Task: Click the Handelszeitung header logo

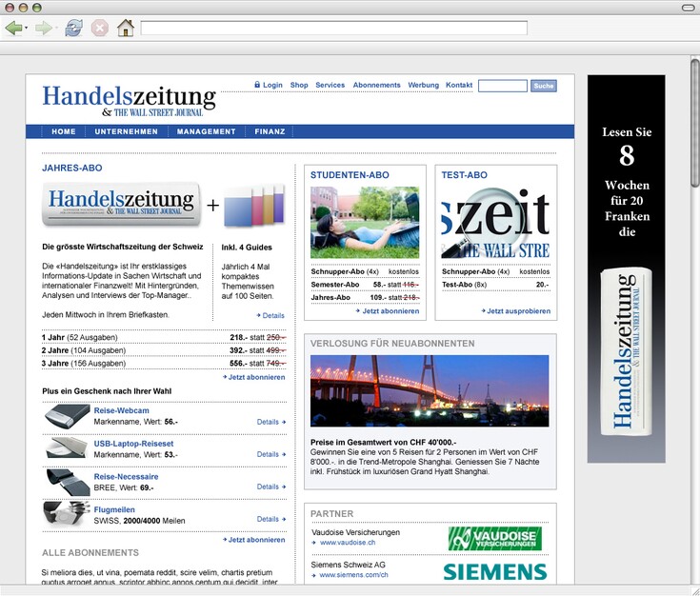Action: (130, 101)
